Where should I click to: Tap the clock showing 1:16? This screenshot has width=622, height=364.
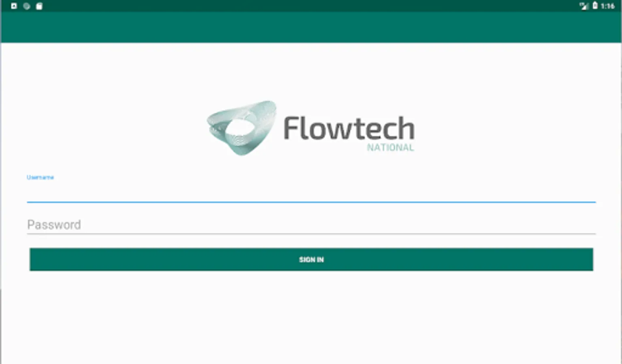point(607,6)
